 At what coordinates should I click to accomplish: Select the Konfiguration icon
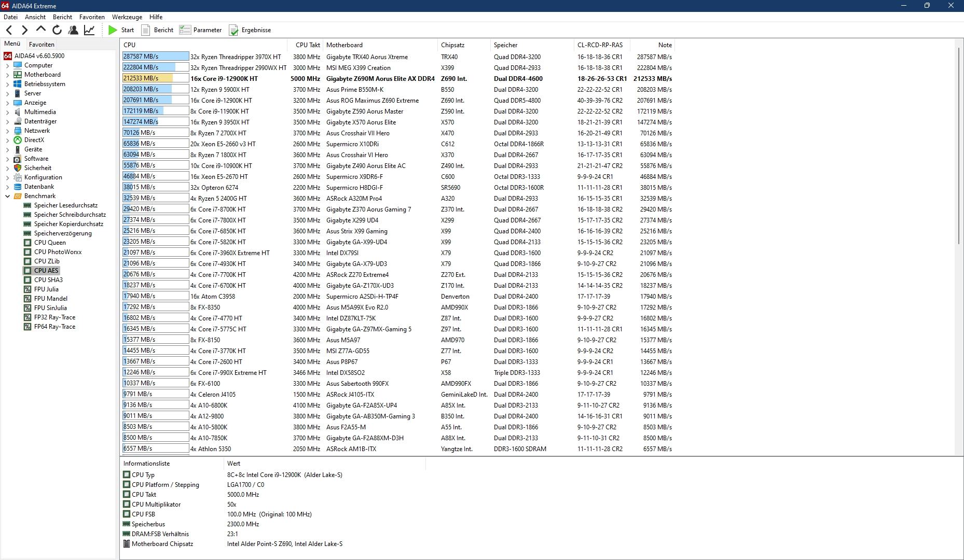[x=18, y=177]
